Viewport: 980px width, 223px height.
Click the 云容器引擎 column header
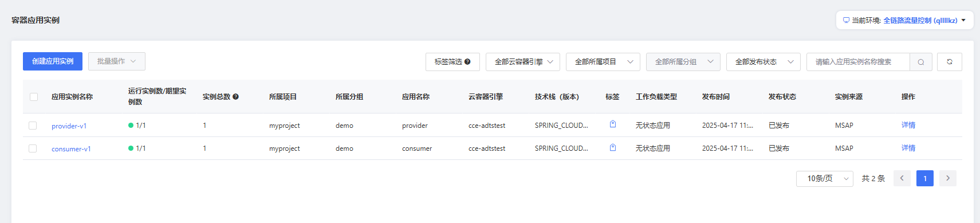pos(486,97)
